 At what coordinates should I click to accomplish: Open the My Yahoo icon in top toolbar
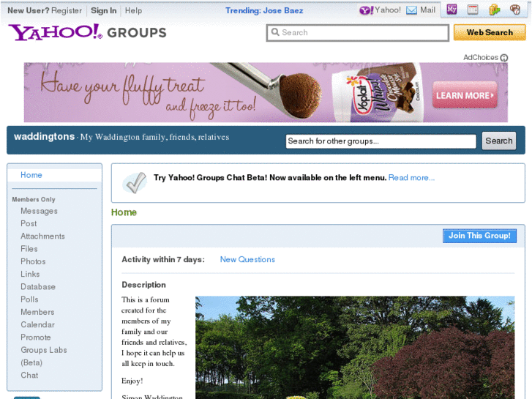click(452, 10)
